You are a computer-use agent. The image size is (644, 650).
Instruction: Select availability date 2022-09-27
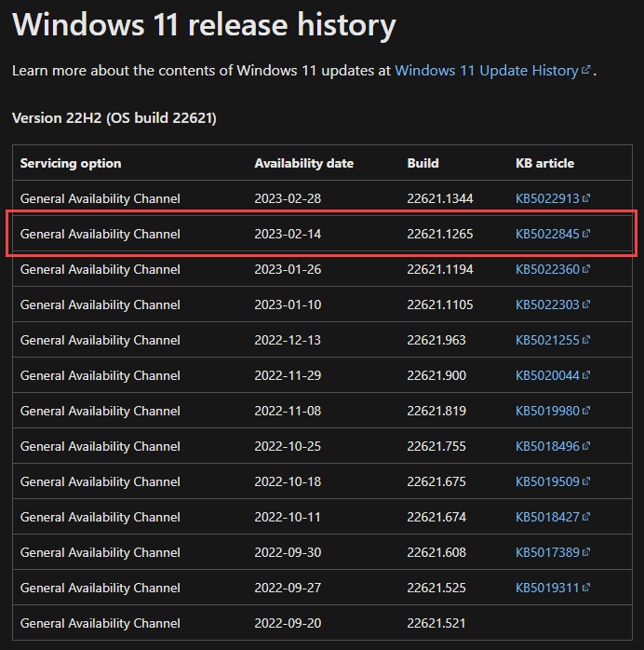pos(288,588)
